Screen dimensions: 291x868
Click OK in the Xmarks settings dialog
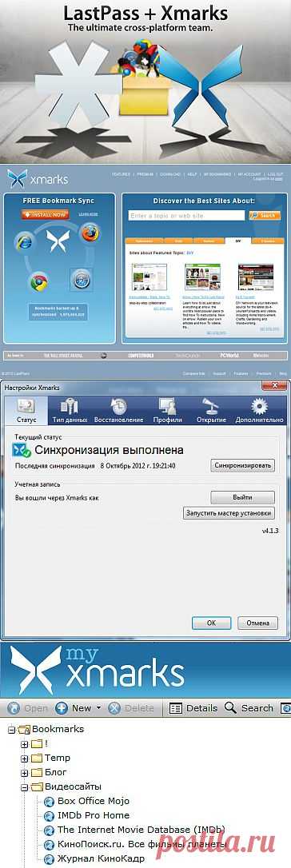click(211, 623)
